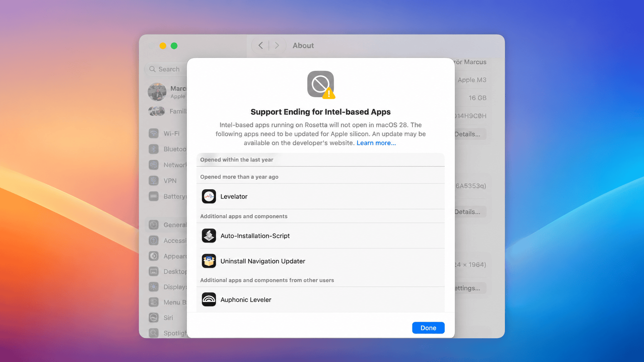Click the 'Additional apps and components' header
Image resolution: width=644 pixels, height=362 pixels.
tap(244, 216)
